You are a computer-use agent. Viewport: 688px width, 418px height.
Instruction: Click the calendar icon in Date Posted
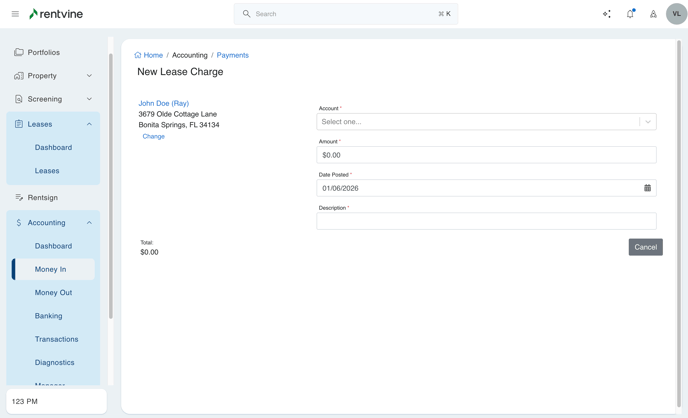coord(647,188)
